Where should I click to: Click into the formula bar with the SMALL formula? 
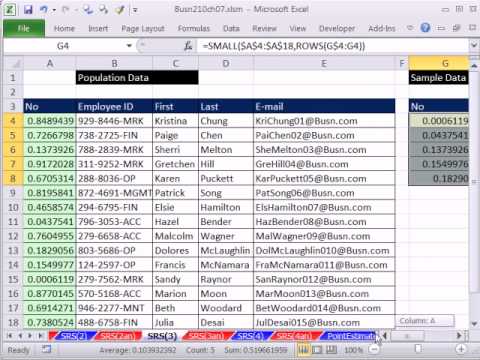[x=333, y=46]
